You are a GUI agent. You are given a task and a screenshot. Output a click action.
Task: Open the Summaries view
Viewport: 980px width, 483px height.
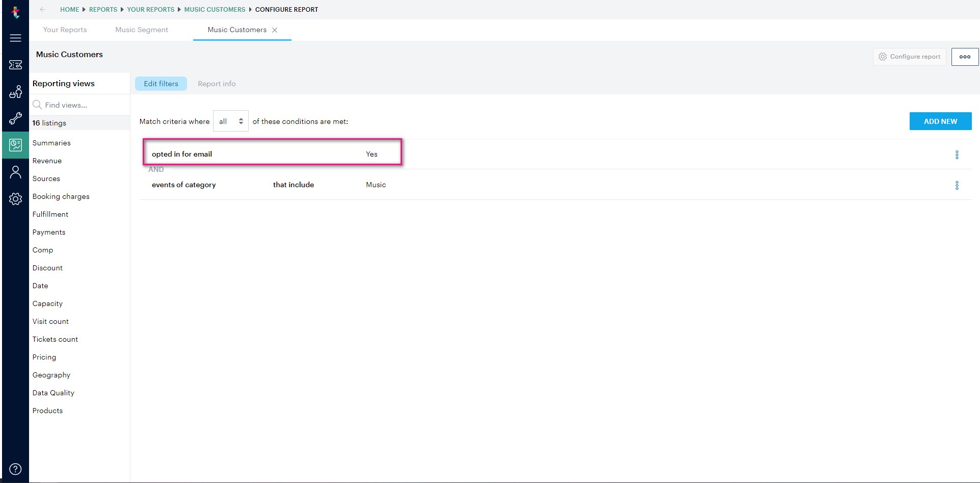point(51,143)
